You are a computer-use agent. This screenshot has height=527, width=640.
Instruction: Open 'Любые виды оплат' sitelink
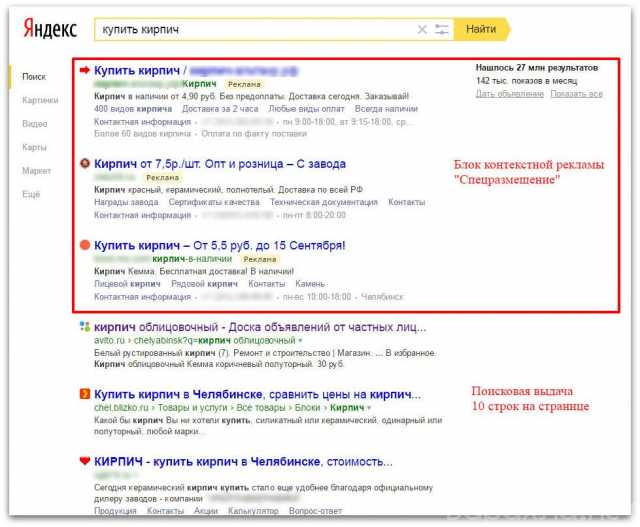[306, 109]
